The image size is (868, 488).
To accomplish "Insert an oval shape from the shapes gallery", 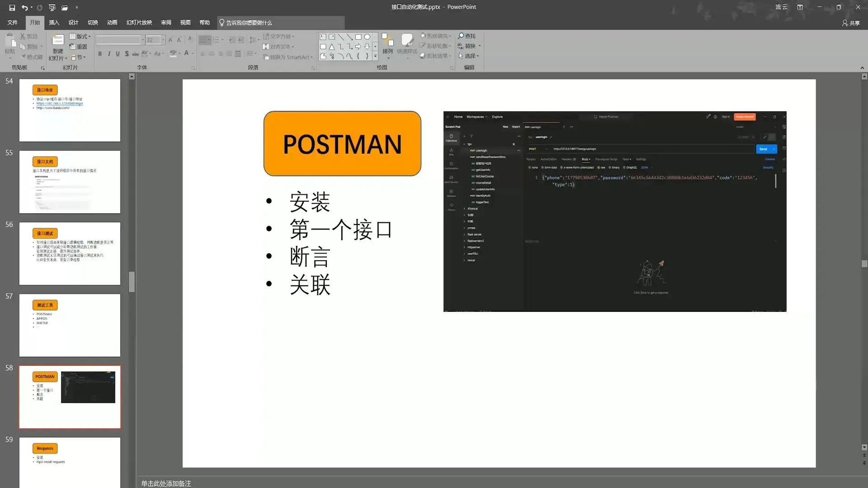I will 368,37.
